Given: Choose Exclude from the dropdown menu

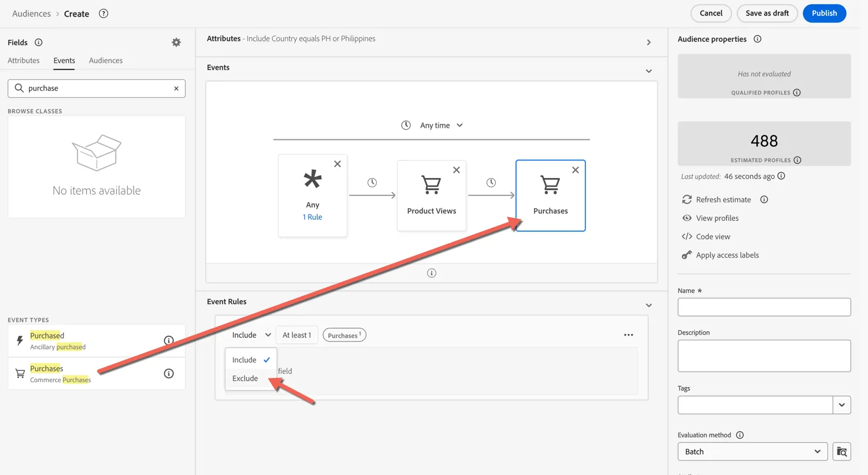Looking at the screenshot, I should 251,378.
